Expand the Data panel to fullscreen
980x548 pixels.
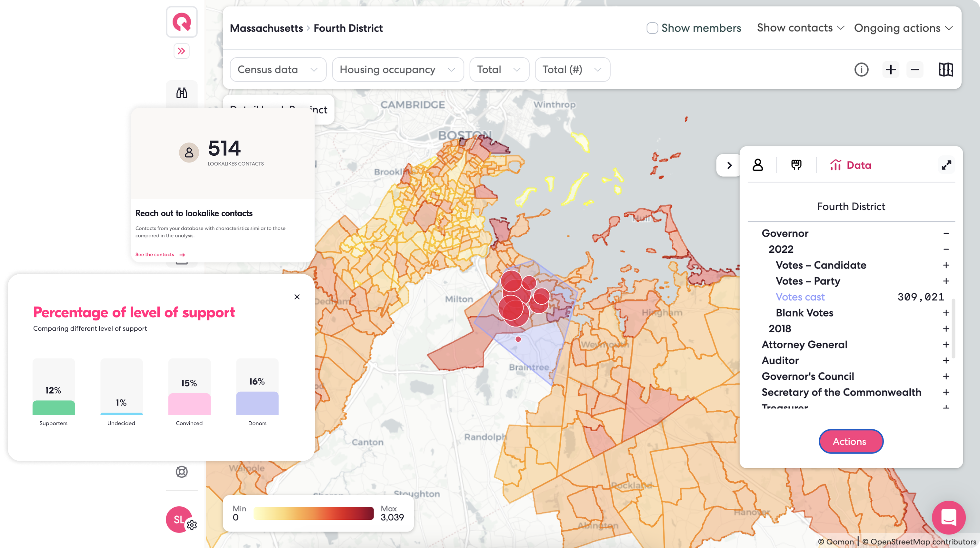946,165
